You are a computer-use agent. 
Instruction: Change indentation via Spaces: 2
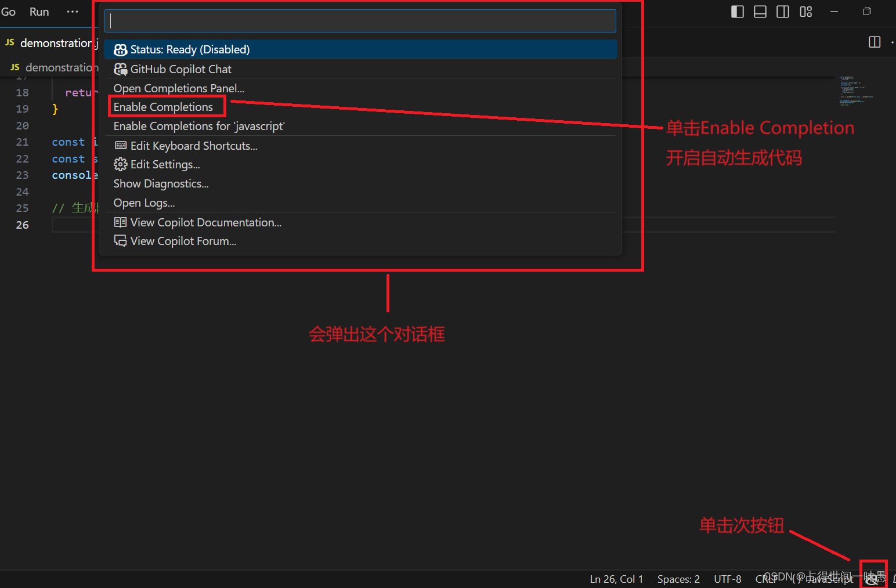pos(678,579)
